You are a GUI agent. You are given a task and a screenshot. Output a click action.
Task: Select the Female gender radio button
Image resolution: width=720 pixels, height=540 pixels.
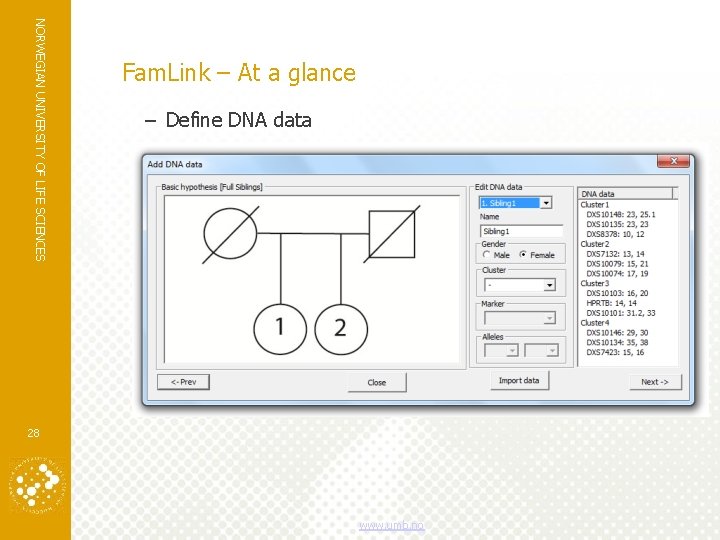tap(523, 254)
